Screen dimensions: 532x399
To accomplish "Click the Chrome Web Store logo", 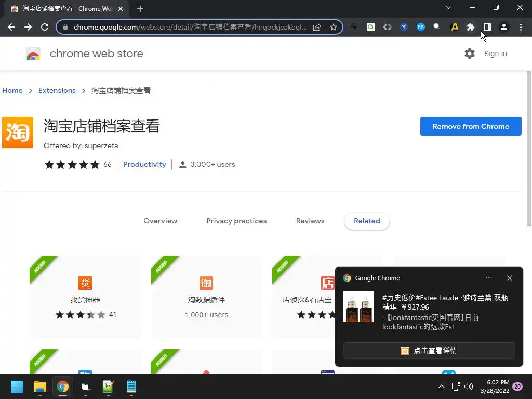I will 33,54.
